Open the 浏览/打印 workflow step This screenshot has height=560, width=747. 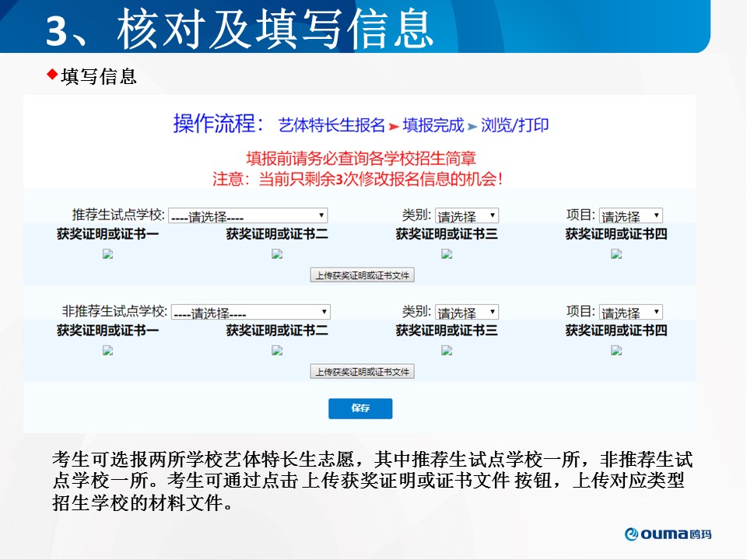click(514, 125)
